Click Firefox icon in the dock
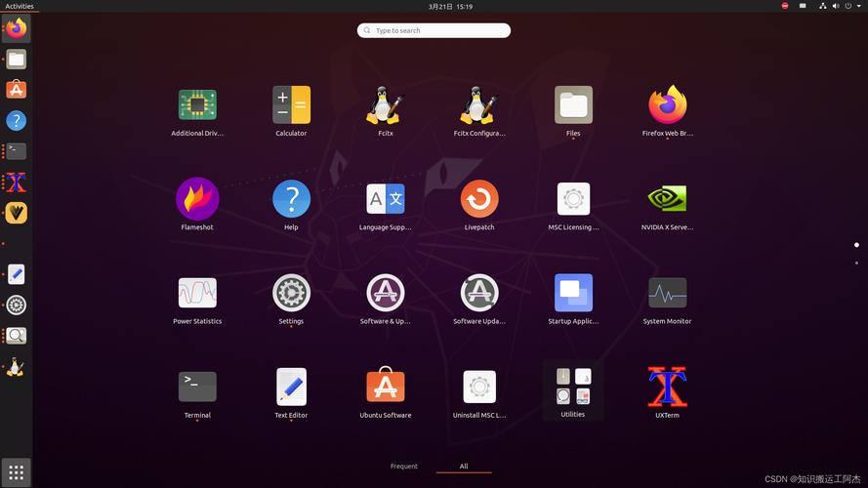The height and width of the screenshot is (488, 868). pyautogui.click(x=16, y=28)
